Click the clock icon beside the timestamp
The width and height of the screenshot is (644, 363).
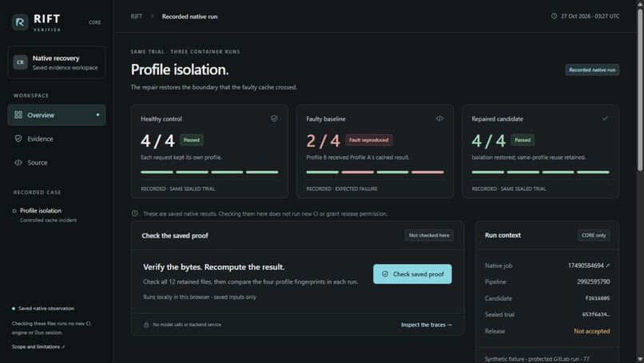pyautogui.click(x=554, y=16)
